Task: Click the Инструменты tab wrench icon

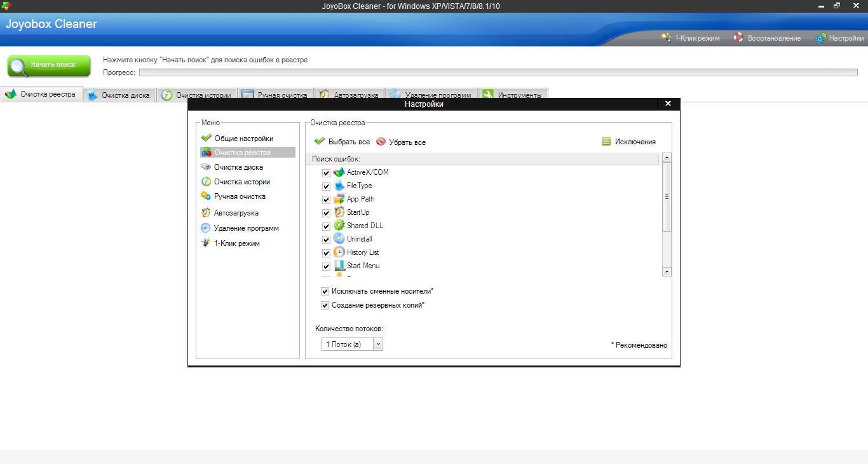Action: [488, 95]
